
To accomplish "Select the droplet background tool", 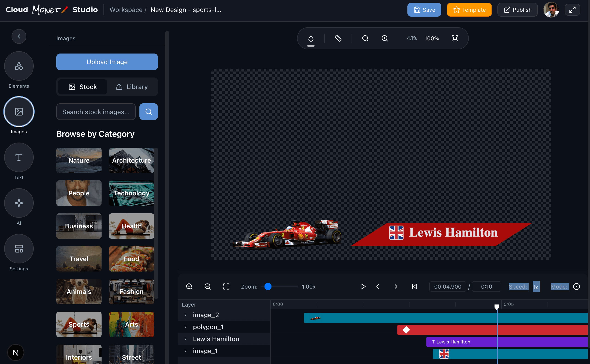I will pos(311,39).
